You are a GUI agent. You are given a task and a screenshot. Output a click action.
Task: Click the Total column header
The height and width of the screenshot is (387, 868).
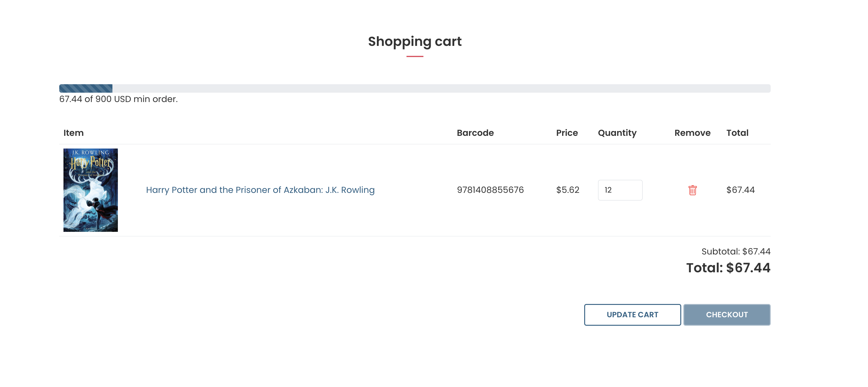[737, 133]
